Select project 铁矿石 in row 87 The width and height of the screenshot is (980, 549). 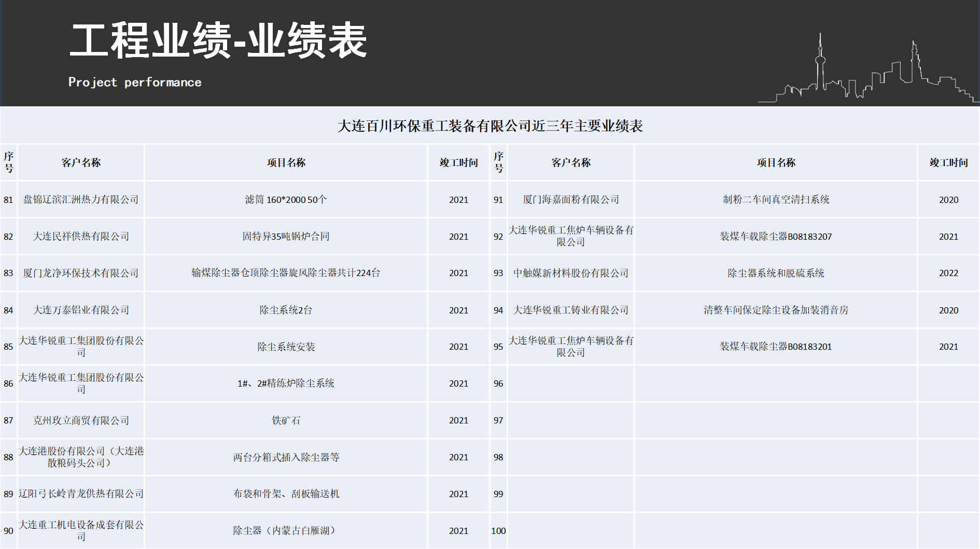pyautogui.click(x=285, y=420)
